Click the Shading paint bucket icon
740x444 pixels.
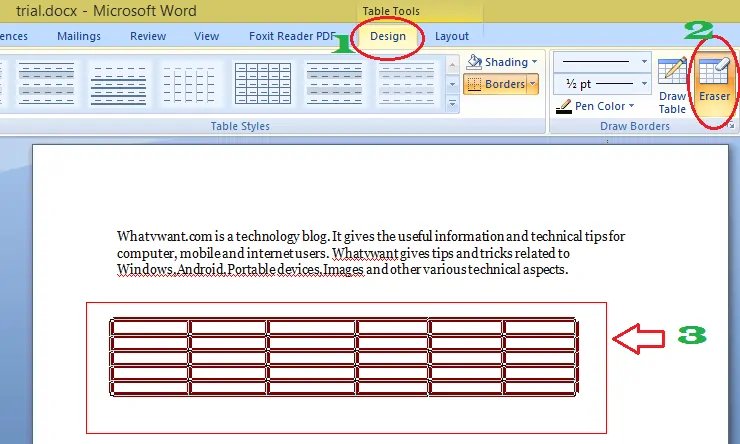pyautogui.click(x=474, y=62)
